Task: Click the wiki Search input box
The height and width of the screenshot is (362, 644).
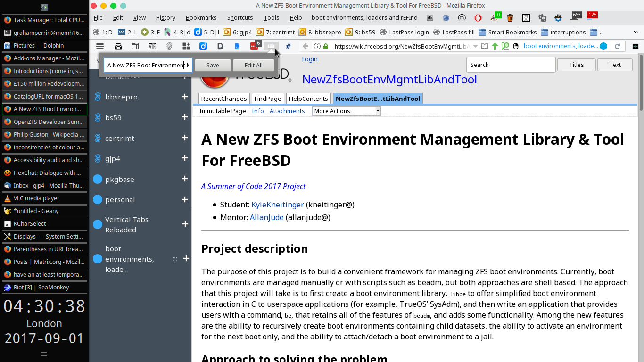Action: click(511, 65)
